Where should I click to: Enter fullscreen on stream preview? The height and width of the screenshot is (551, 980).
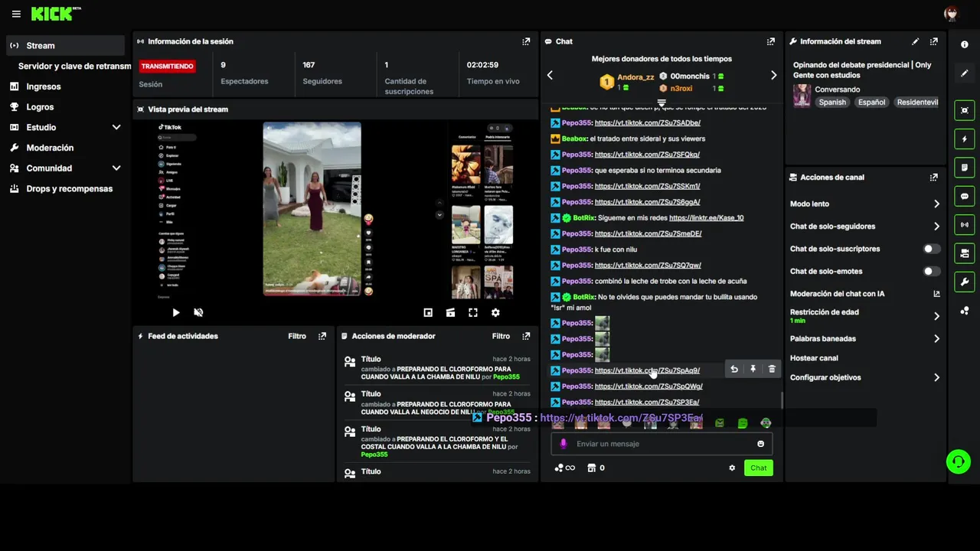coord(473,312)
